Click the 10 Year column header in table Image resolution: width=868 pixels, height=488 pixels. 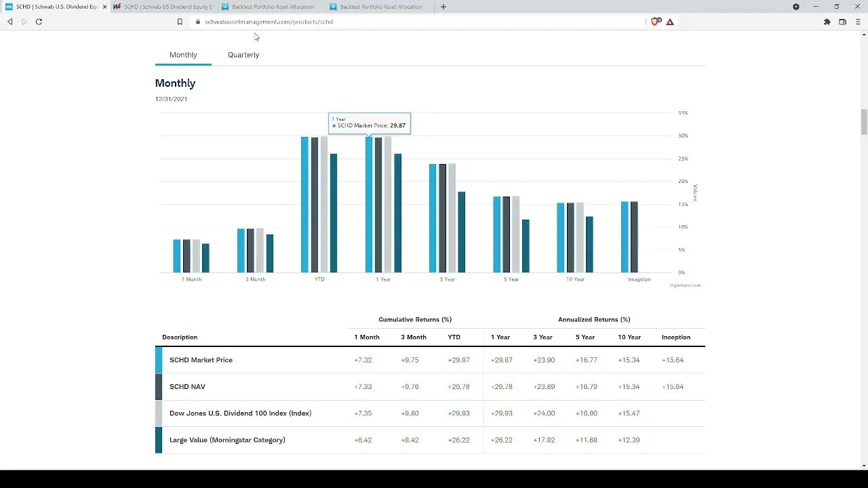(x=629, y=337)
